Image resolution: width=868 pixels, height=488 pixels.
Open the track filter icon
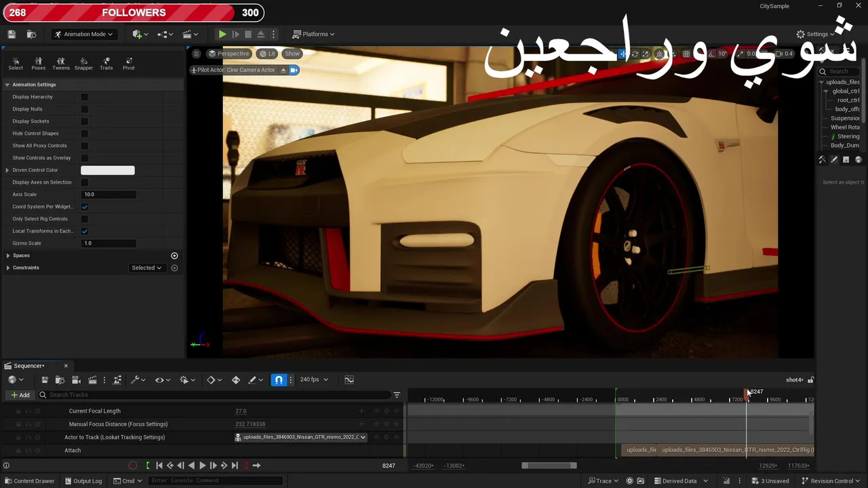[397, 395]
